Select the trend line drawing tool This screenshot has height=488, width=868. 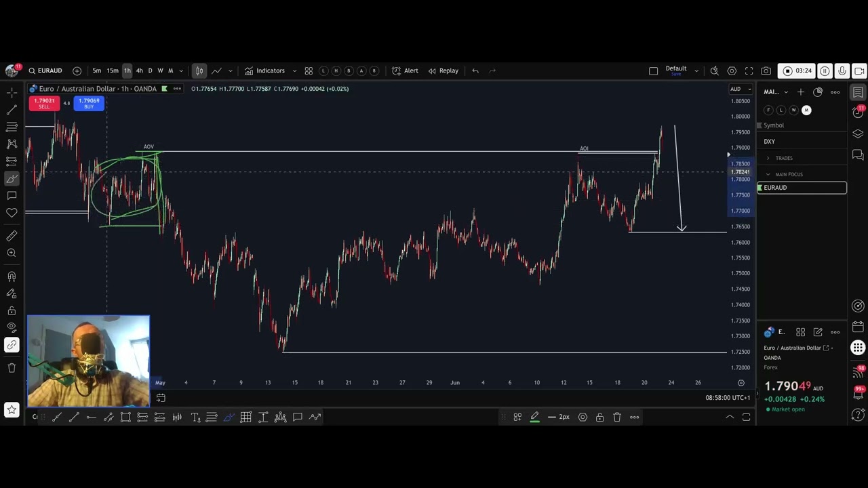point(12,109)
